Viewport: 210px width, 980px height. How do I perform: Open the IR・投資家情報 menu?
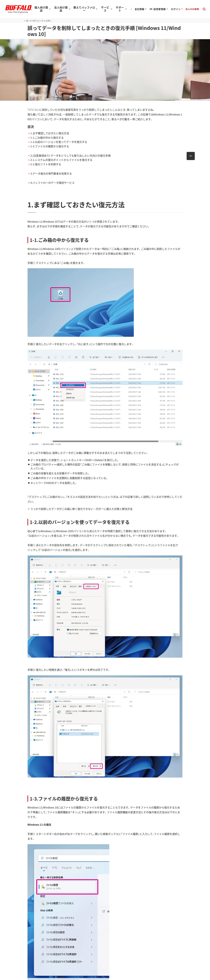(x=158, y=9)
